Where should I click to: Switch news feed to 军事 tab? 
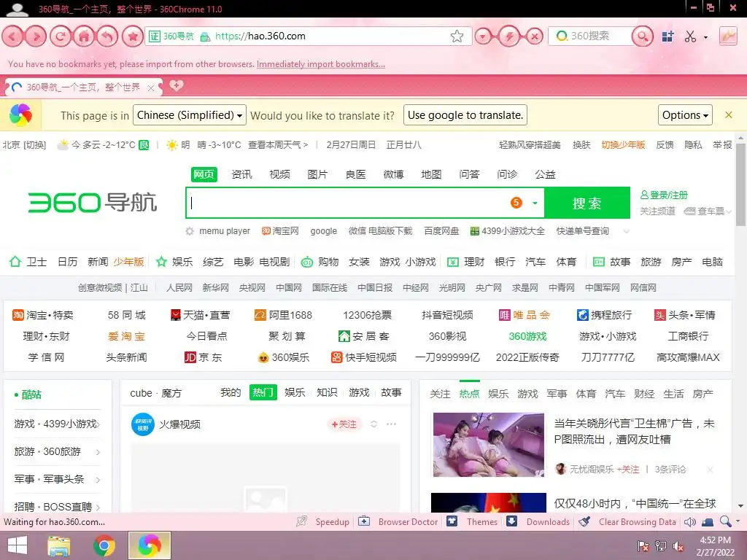(557, 394)
